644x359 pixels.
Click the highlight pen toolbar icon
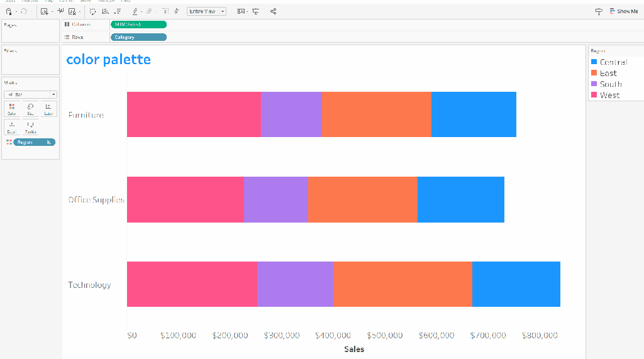(x=136, y=11)
